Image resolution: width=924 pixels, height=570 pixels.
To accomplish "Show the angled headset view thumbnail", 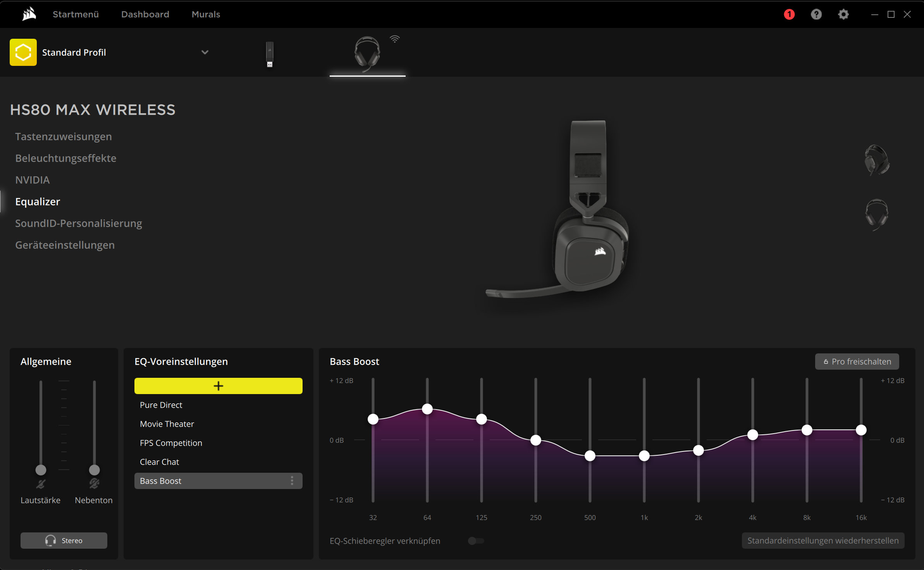I will (x=877, y=160).
